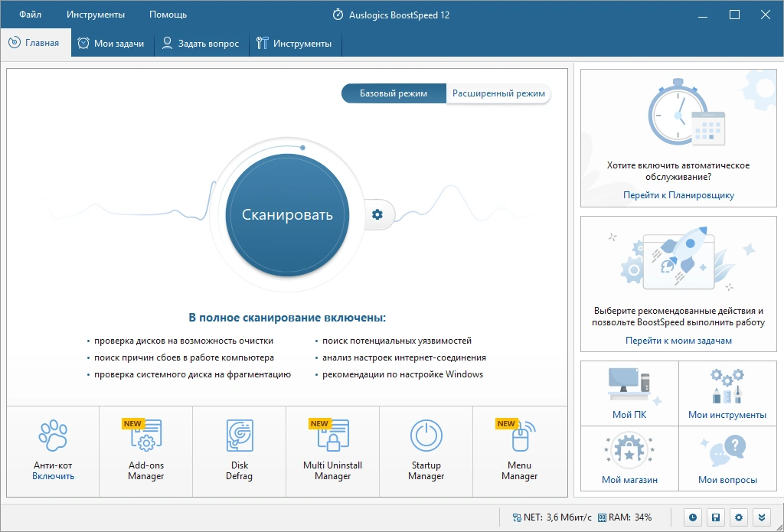784x532 pixels.
Task: Click the Мой ПК computer icon
Action: pos(629,386)
